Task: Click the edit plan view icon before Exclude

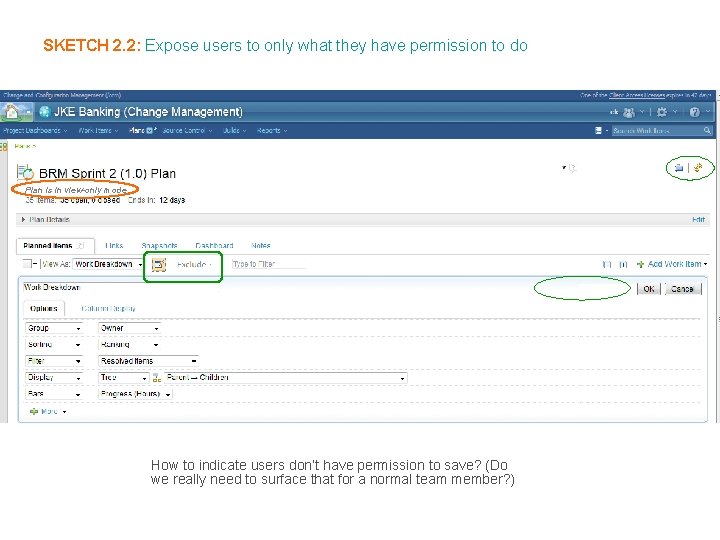Action: click(159, 264)
